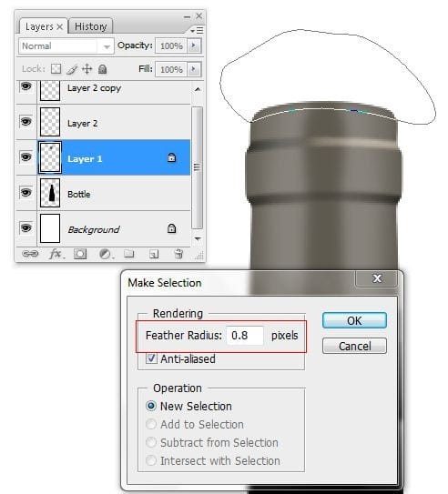Viewport: 448px width, 494px height.
Task: Create new adjustment layer icon
Action: (106, 254)
